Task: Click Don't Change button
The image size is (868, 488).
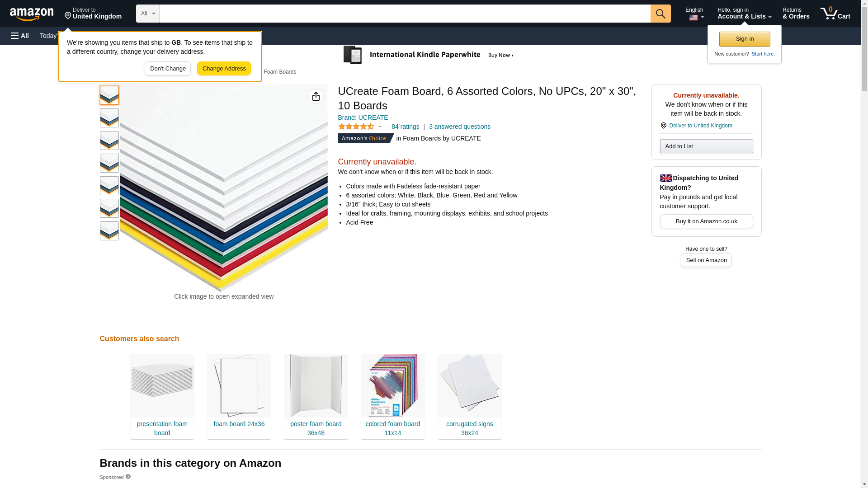Action: click(x=168, y=69)
